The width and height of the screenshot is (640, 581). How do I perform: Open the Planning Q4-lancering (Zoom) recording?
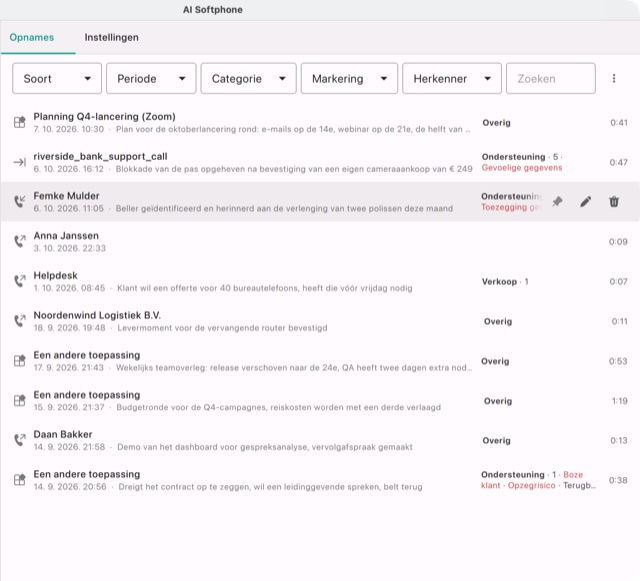click(320, 122)
